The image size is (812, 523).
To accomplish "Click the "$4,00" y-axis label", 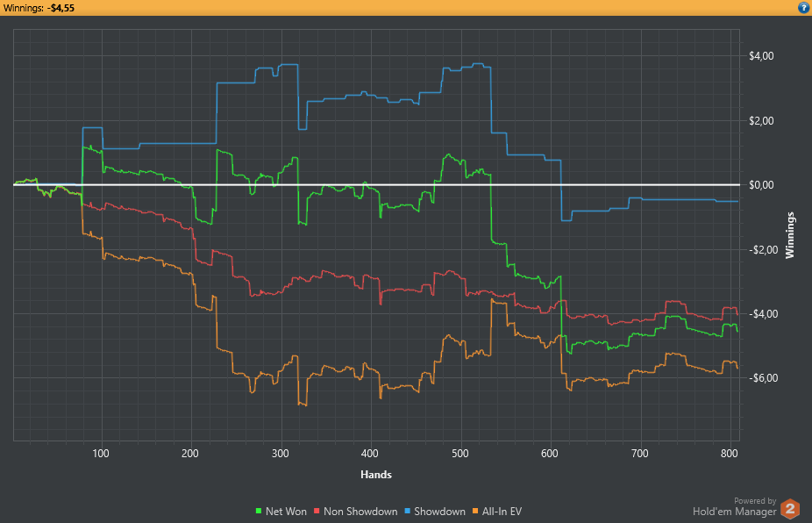I will coord(761,56).
